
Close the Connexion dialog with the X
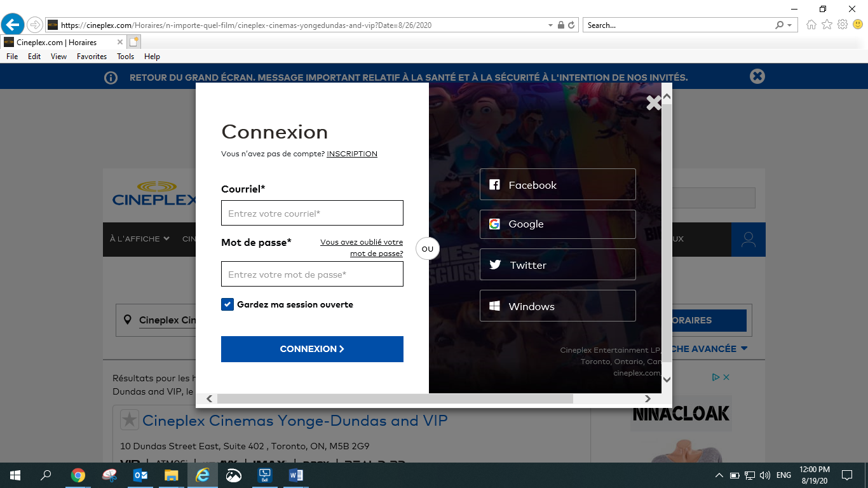653,102
